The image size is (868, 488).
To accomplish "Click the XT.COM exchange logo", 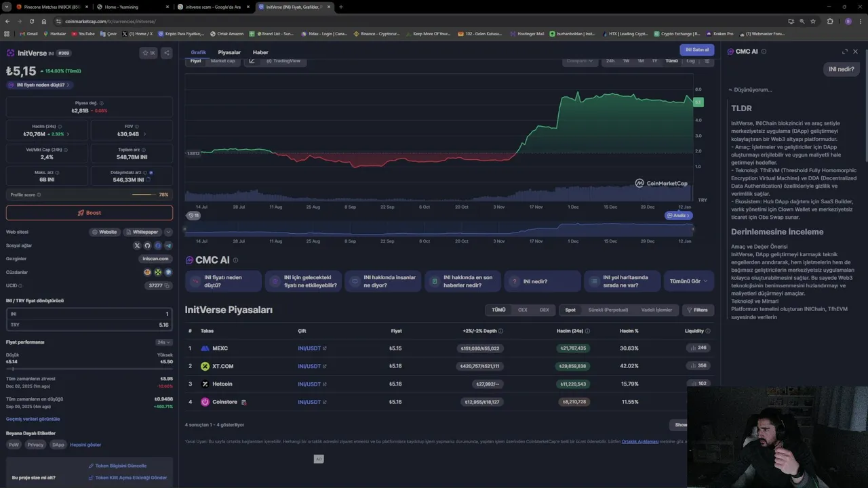I will [205, 366].
